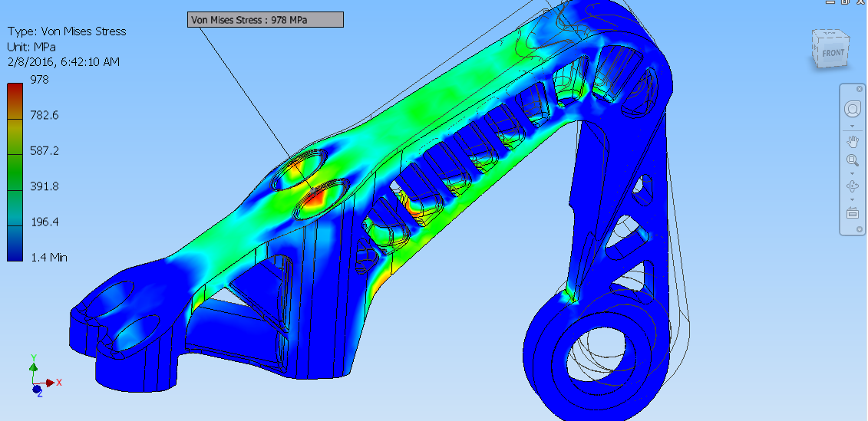Click the 2/8/2016 timestamp text
Image resolution: width=868 pixels, height=421 pixels.
pyautogui.click(x=64, y=62)
